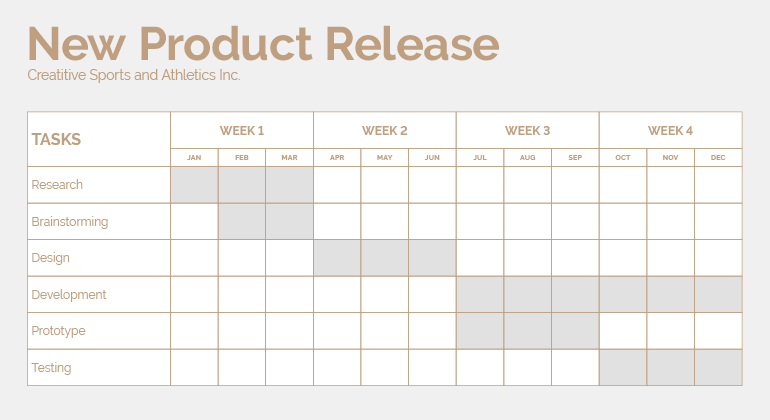This screenshot has width=770, height=420.
Task: Select the WEEK 1 header
Action: [x=242, y=131]
